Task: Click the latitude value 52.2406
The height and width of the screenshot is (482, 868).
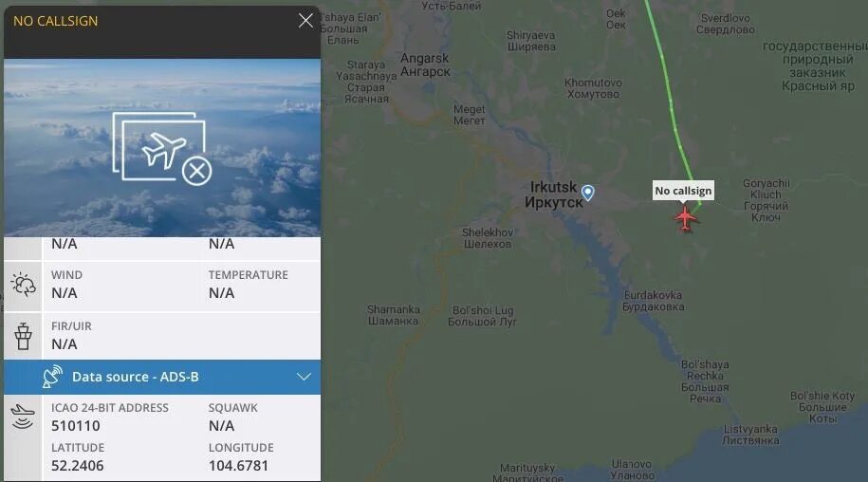Action: click(x=78, y=466)
